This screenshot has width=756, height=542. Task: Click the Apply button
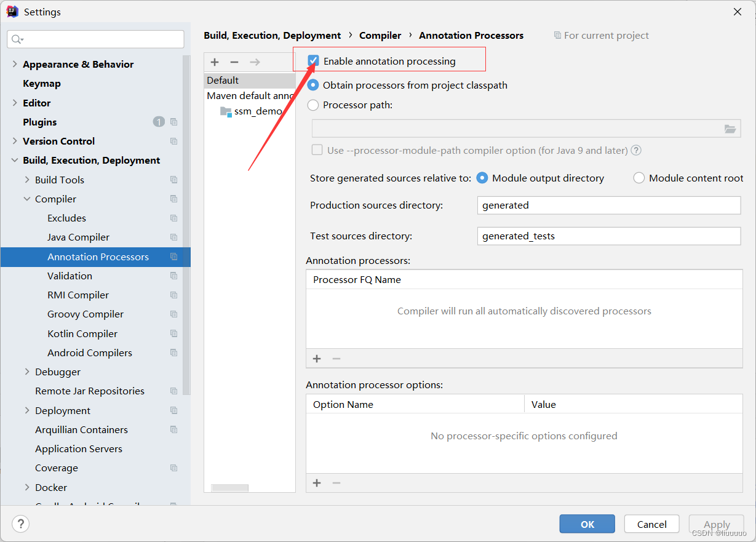[717, 524]
